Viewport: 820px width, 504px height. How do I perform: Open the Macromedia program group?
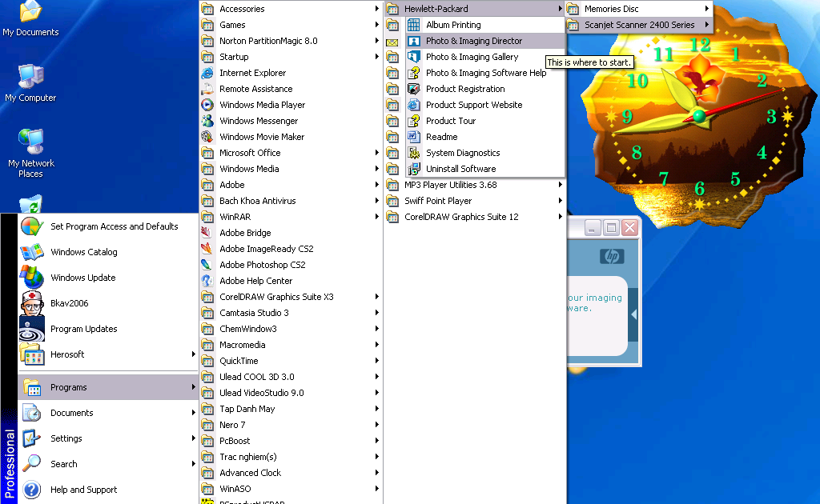coord(291,345)
